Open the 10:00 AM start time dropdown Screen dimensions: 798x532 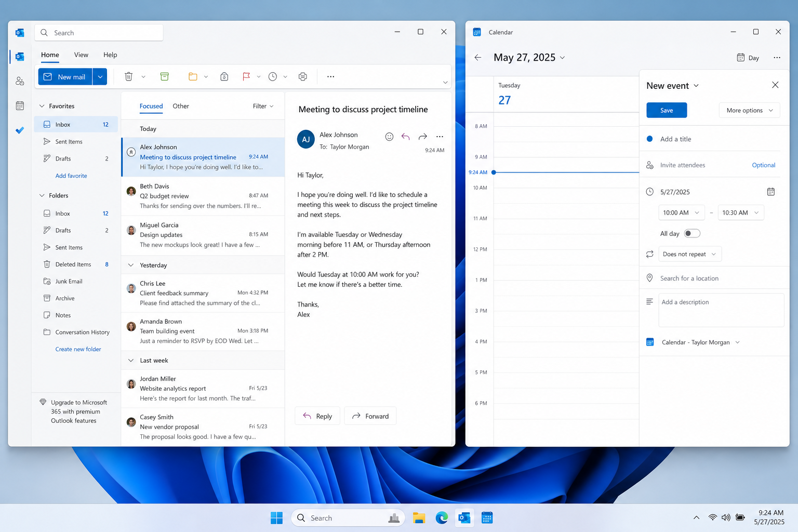(x=682, y=212)
